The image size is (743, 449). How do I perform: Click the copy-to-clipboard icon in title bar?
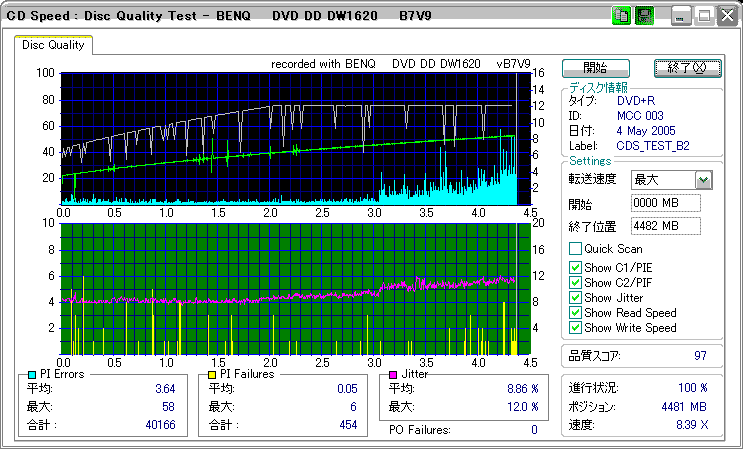point(622,16)
